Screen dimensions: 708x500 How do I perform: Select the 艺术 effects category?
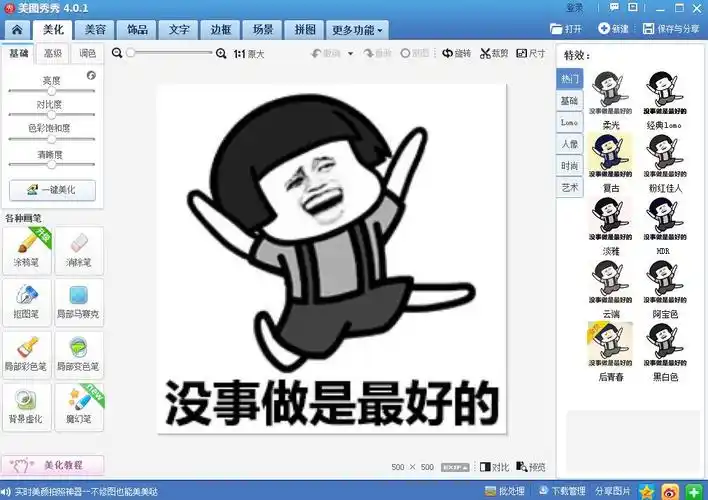569,187
